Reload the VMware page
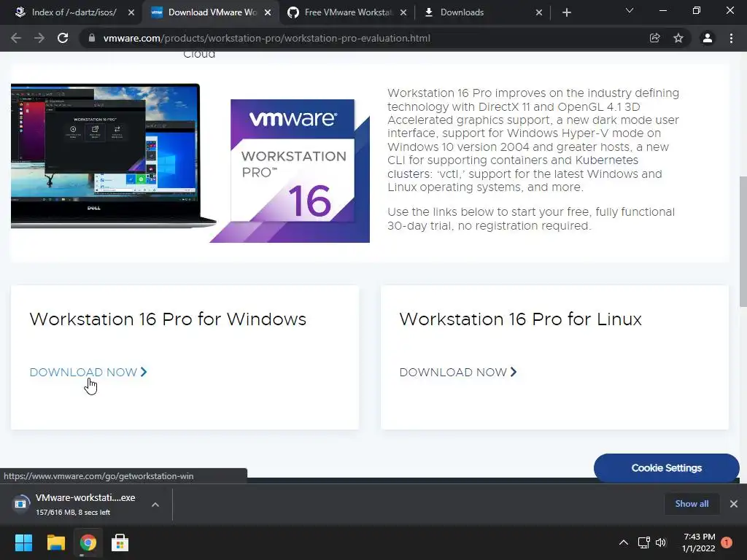 tap(63, 38)
